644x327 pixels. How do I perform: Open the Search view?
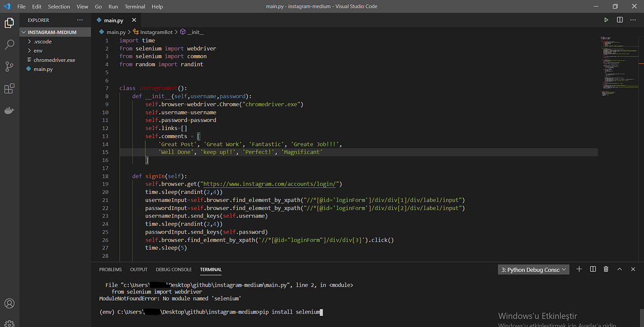coord(9,45)
